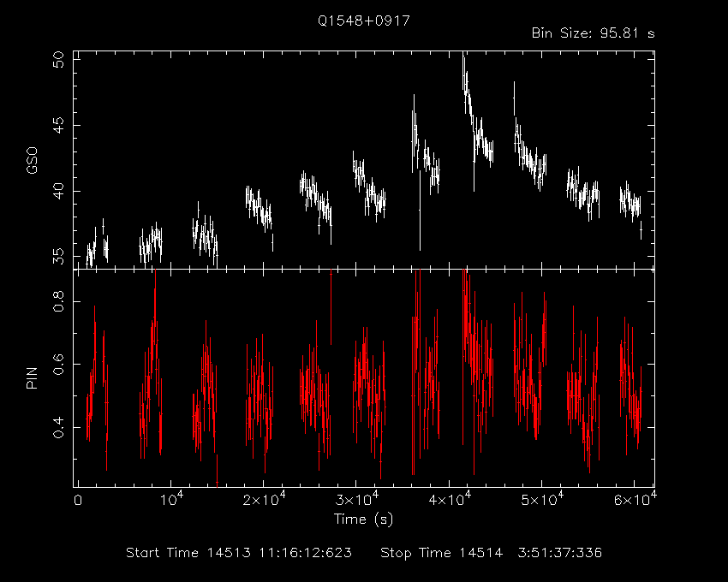Click PIN axis tick label 0.8
Viewport: 728px width, 582px height.
[59, 301]
